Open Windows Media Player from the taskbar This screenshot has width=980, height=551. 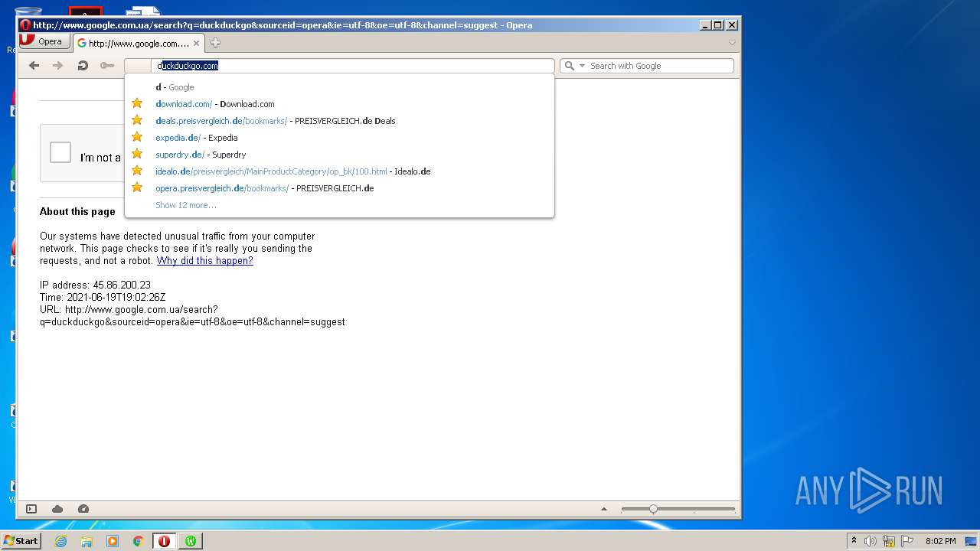(x=113, y=541)
